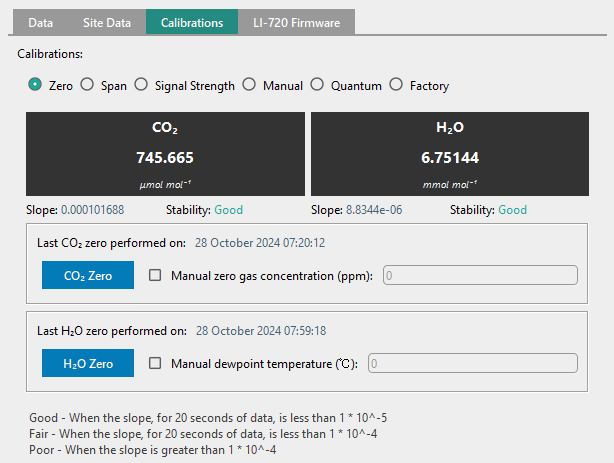The image size is (614, 463).
Task: Open the LI-720 Firmware tab
Action: pos(296,22)
